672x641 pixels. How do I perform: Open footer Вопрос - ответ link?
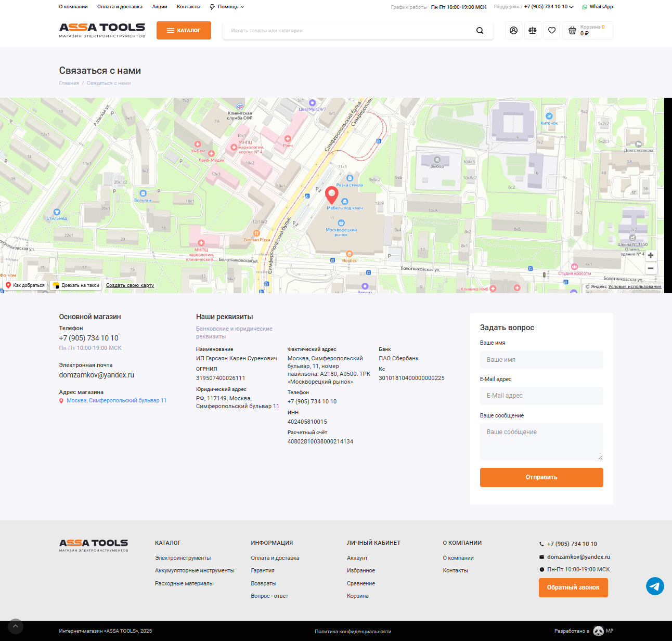pos(269,596)
